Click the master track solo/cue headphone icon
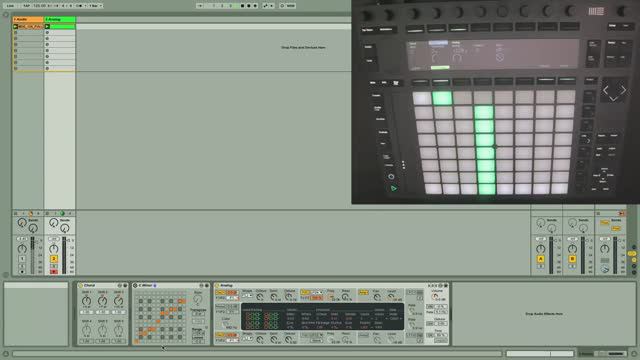The width and height of the screenshot is (640, 360). (604, 268)
